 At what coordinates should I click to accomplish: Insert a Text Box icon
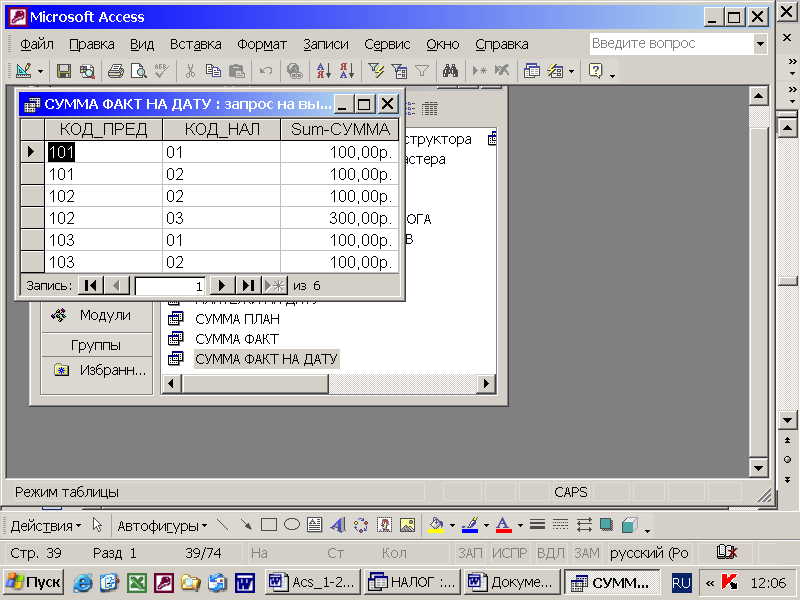pos(315,525)
